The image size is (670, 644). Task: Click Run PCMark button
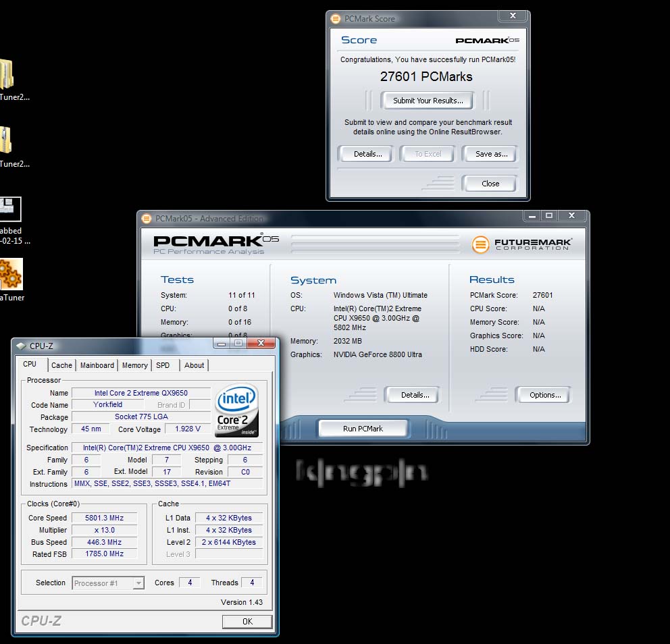pos(363,429)
